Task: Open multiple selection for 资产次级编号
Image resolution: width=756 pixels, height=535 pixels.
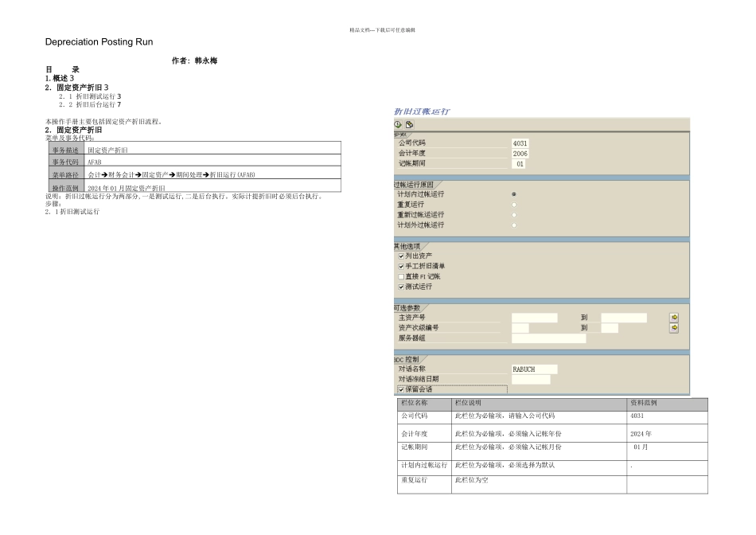Action: point(674,328)
